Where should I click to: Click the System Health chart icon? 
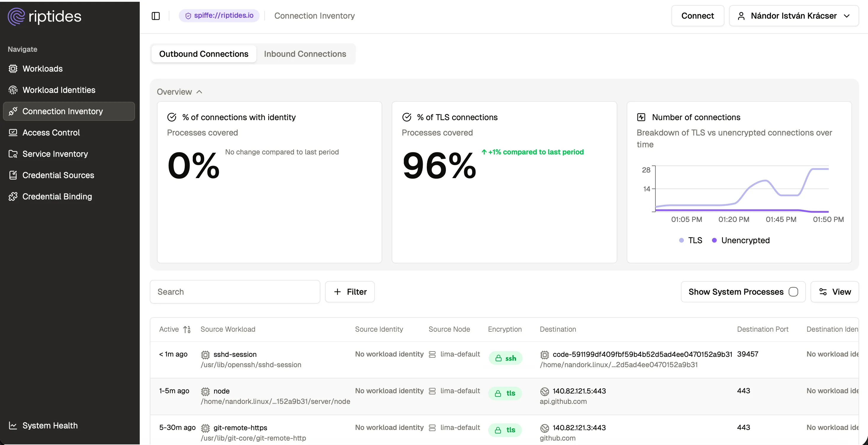click(x=13, y=425)
